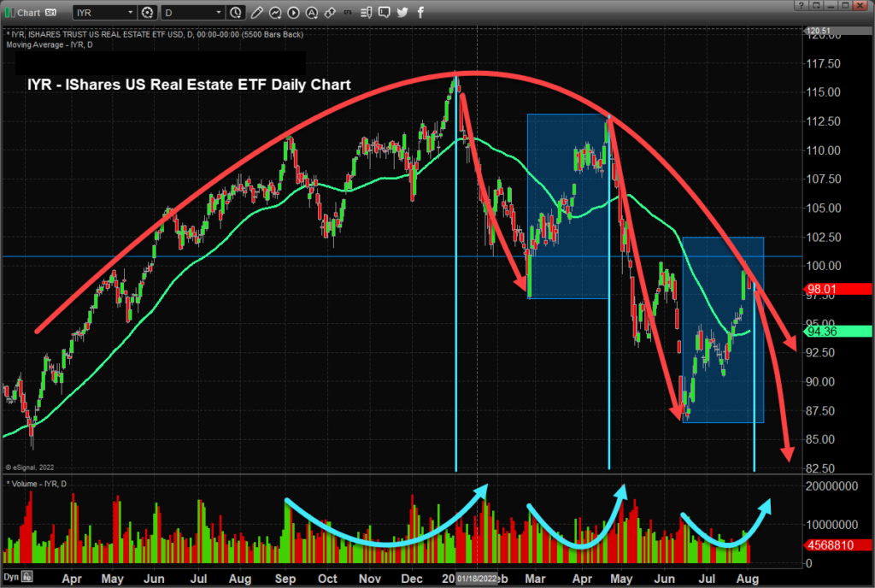Open the studies chart-line menu
Viewport: 875px width, 588px height.
click(x=275, y=12)
